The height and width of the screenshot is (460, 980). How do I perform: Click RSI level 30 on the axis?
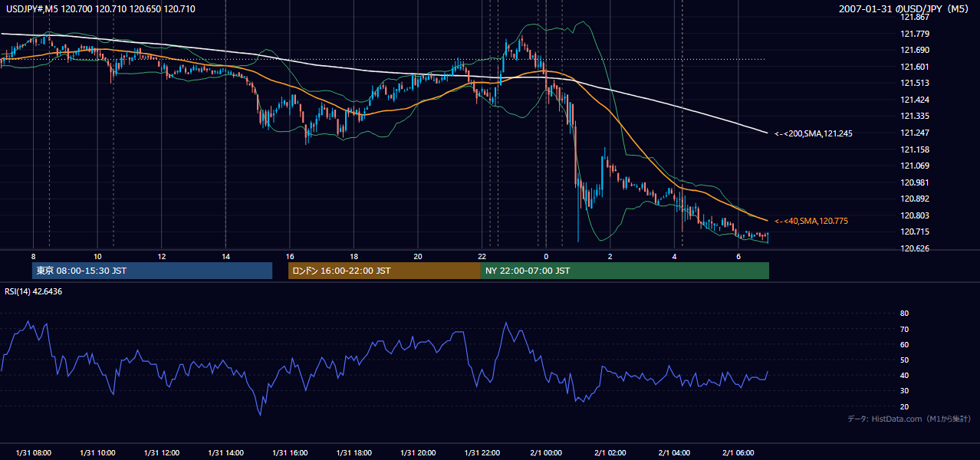[905, 391]
